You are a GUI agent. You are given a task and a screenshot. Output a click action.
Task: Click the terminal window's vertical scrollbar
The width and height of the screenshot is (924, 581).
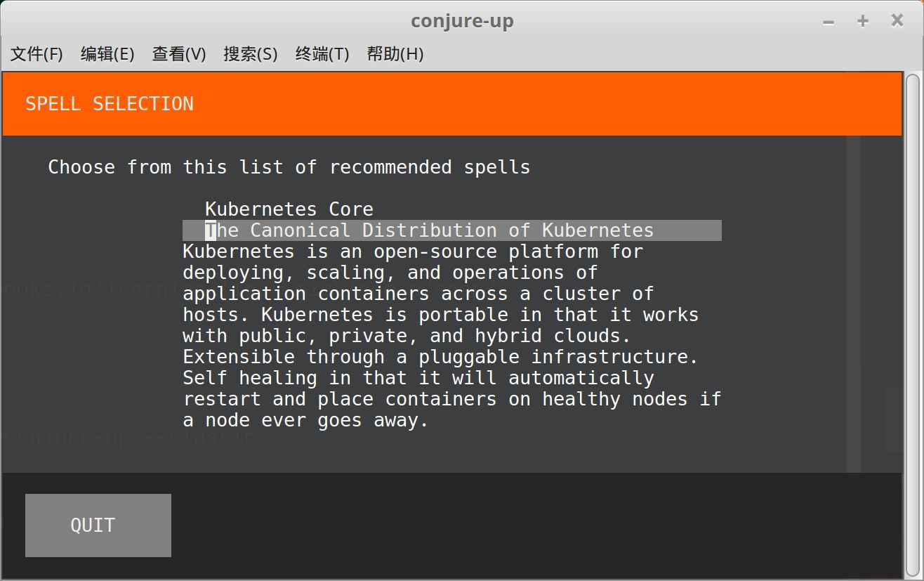pos(913,324)
